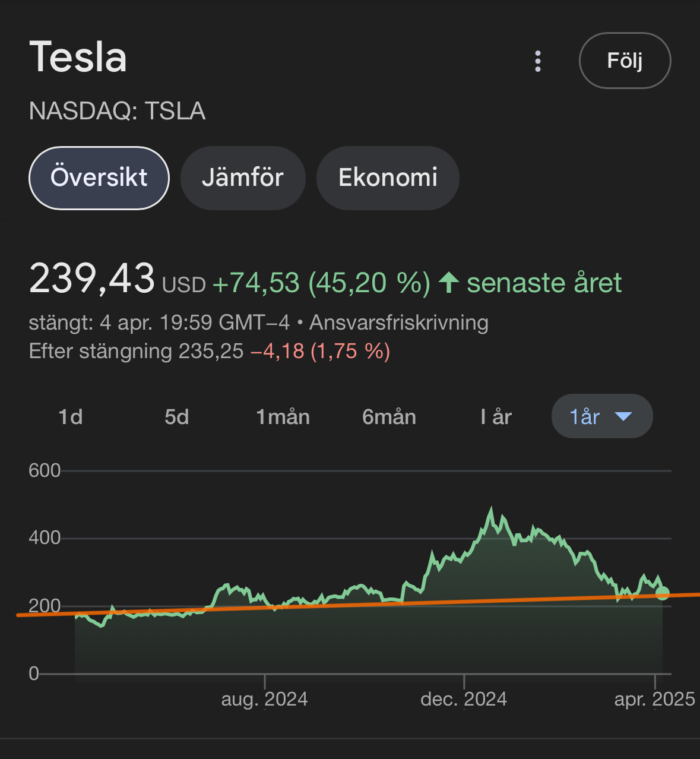
Task: Choose the 1mån time range
Action: pyautogui.click(x=283, y=417)
